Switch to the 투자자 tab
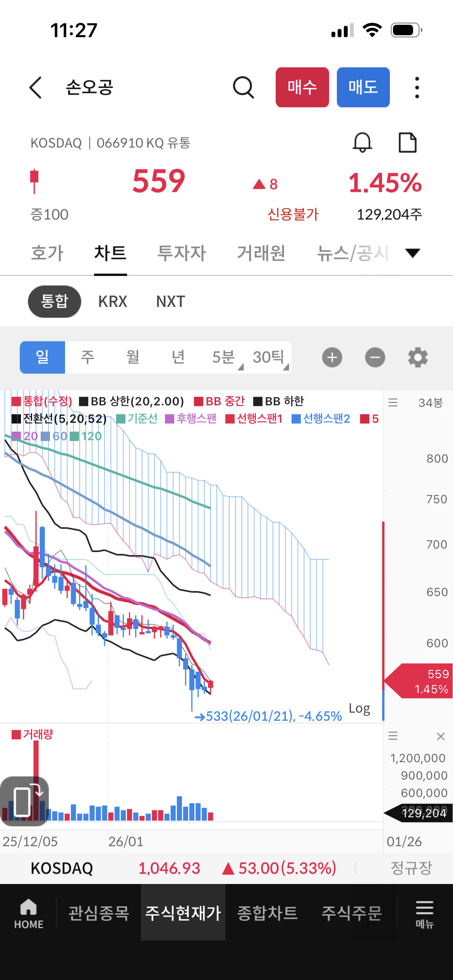This screenshot has width=453, height=980. [182, 253]
